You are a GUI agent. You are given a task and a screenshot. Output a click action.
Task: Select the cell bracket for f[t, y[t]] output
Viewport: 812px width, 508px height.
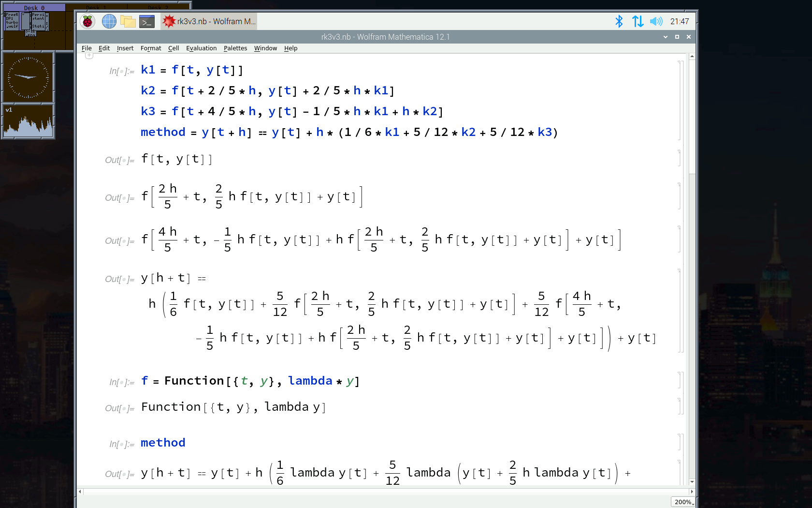pyautogui.click(x=679, y=159)
